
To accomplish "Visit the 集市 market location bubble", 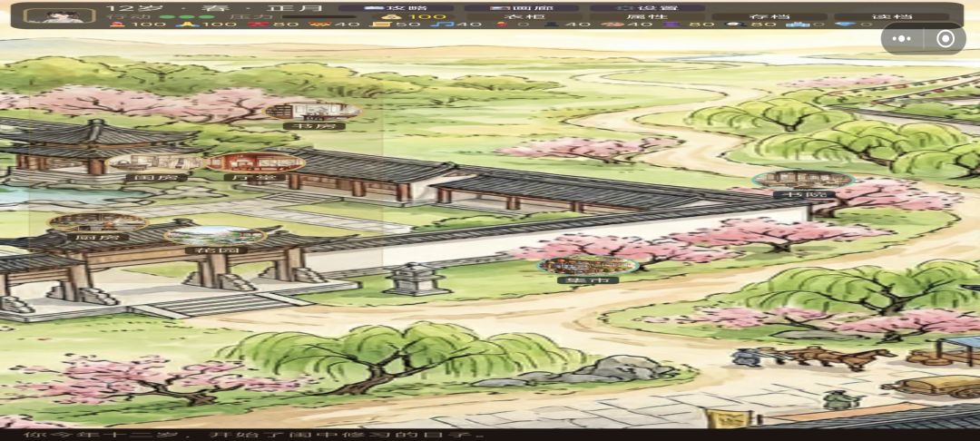I will 588,266.
